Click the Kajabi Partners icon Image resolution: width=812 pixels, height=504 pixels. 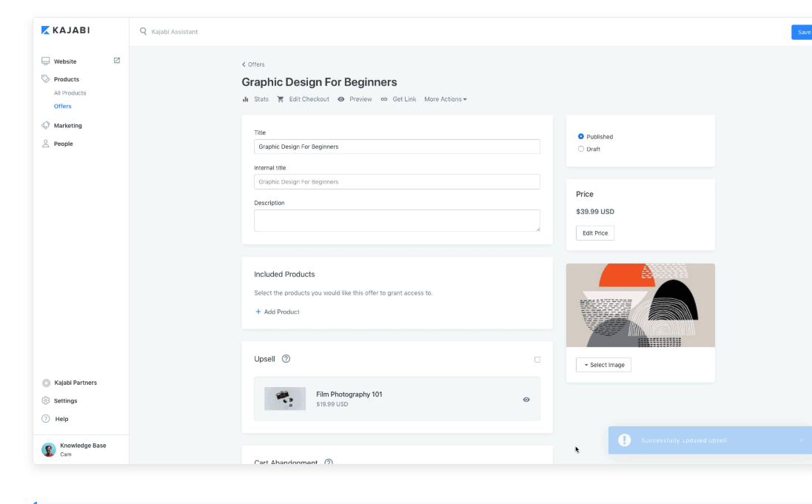click(x=46, y=383)
